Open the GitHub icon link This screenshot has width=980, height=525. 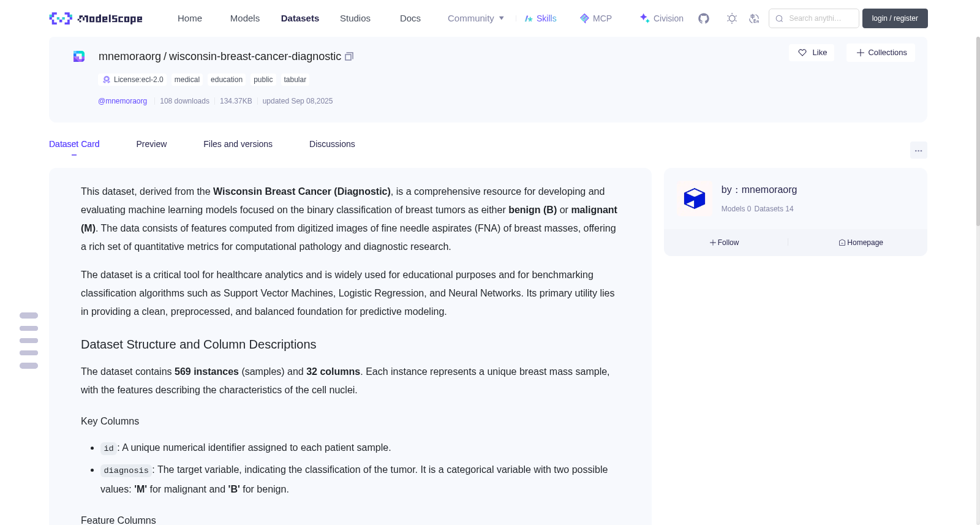[x=704, y=18]
